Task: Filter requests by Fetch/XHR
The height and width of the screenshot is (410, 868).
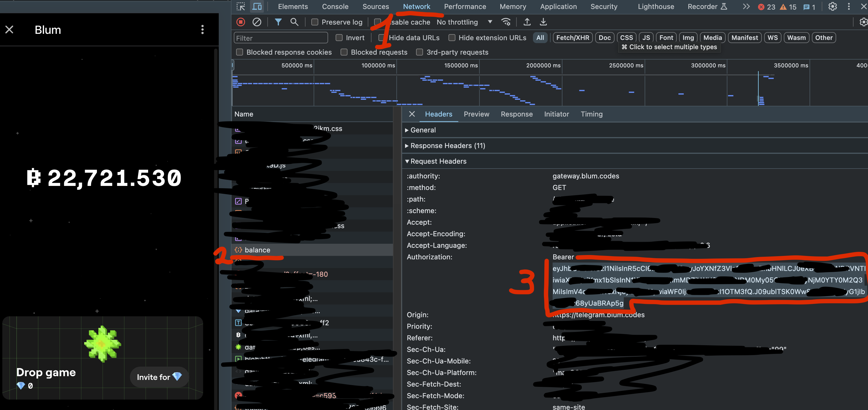Action: point(573,38)
